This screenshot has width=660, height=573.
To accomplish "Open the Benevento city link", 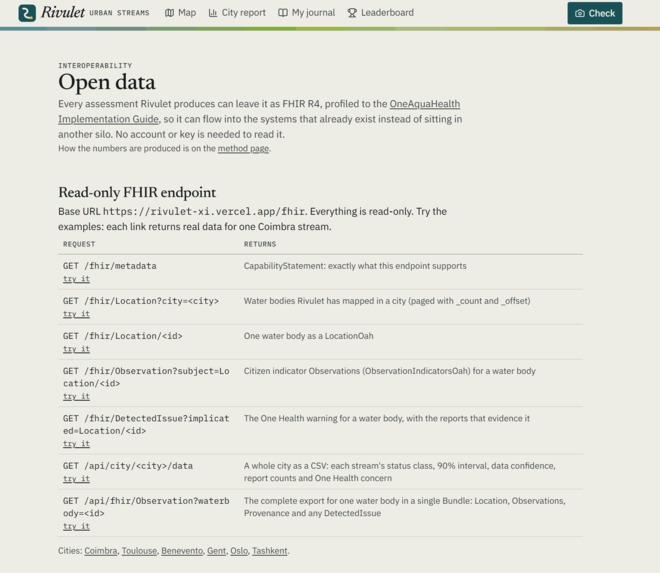I will [182, 551].
